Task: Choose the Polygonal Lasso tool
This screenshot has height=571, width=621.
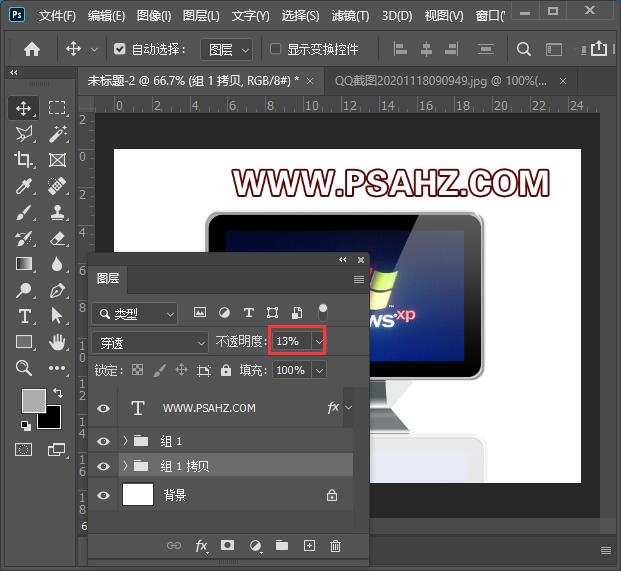Action: [24, 134]
